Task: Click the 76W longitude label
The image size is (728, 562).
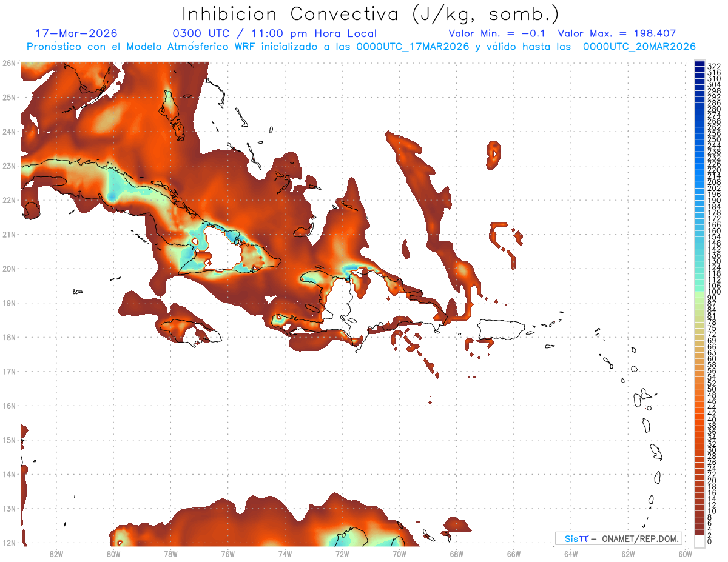Action: pos(228,554)
